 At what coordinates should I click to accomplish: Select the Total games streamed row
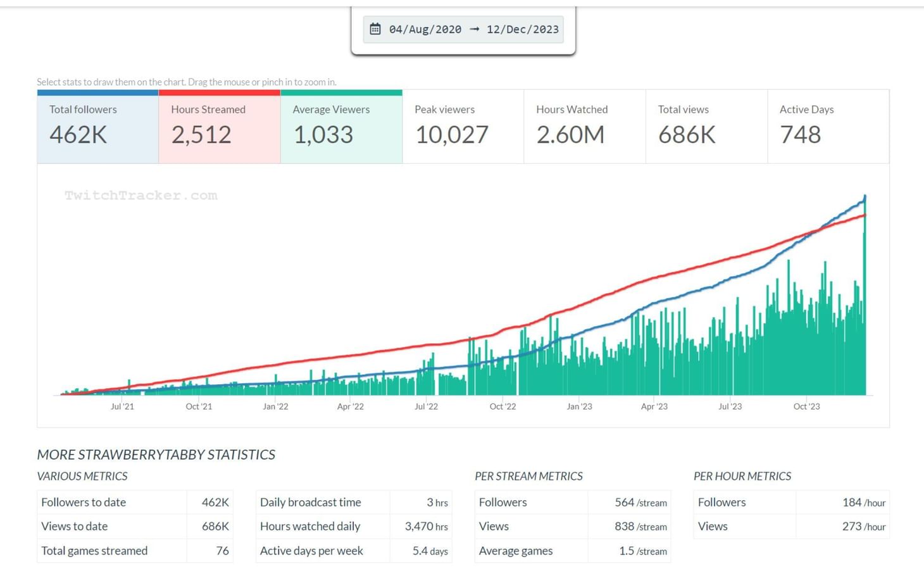click(135, 551)
